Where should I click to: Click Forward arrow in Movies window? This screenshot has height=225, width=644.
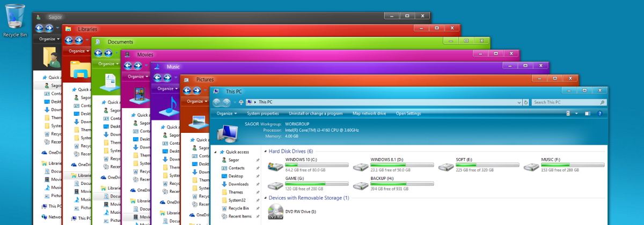click(x=138, y=65)
